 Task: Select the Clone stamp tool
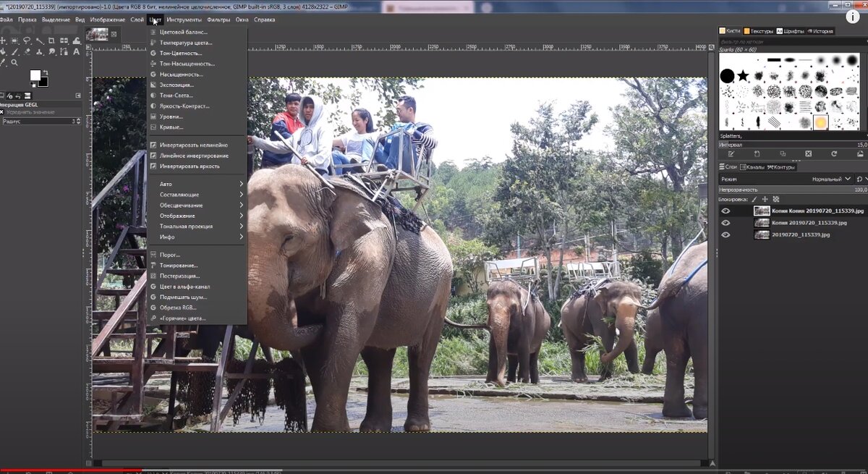coord(38,52)
